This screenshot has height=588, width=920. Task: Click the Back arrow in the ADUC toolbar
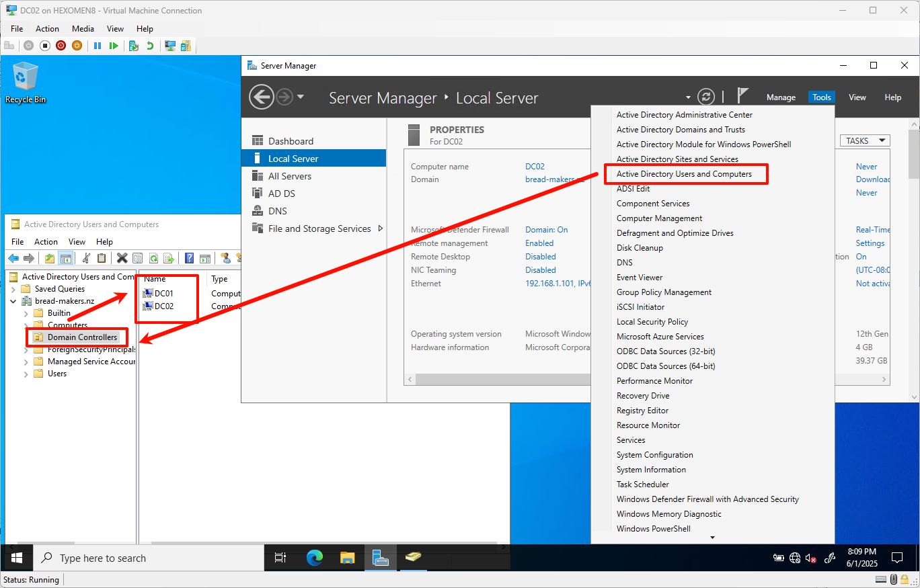coord(13,258)
